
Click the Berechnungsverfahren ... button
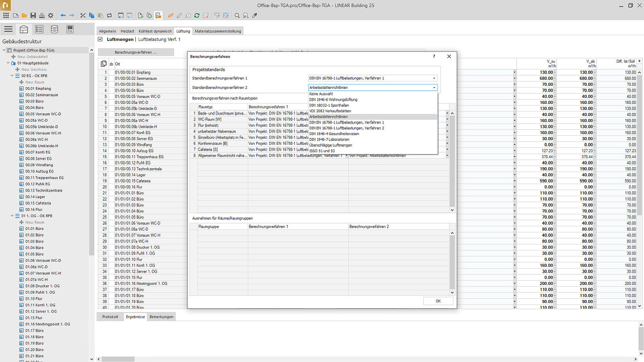(136, 52)
